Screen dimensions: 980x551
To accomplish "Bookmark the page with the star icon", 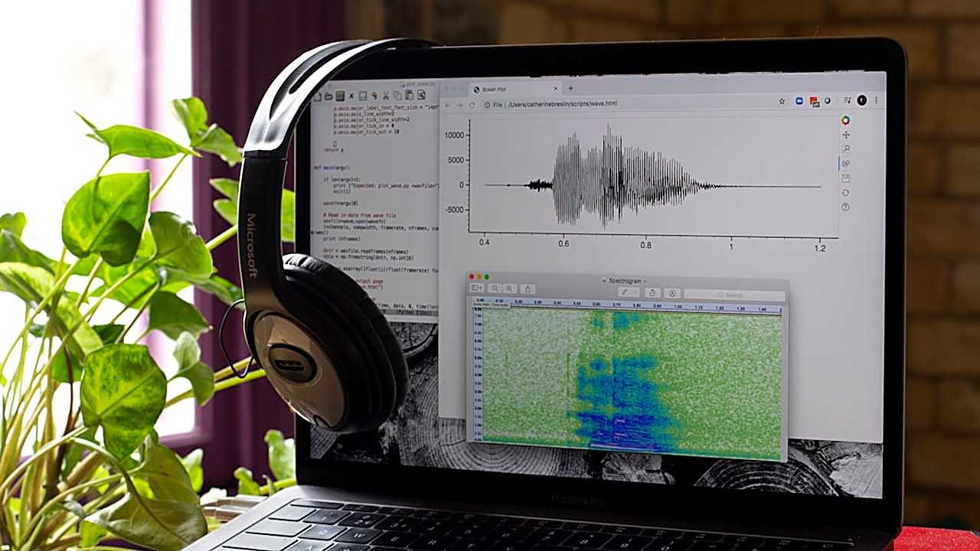I will [x=782, y=100].
